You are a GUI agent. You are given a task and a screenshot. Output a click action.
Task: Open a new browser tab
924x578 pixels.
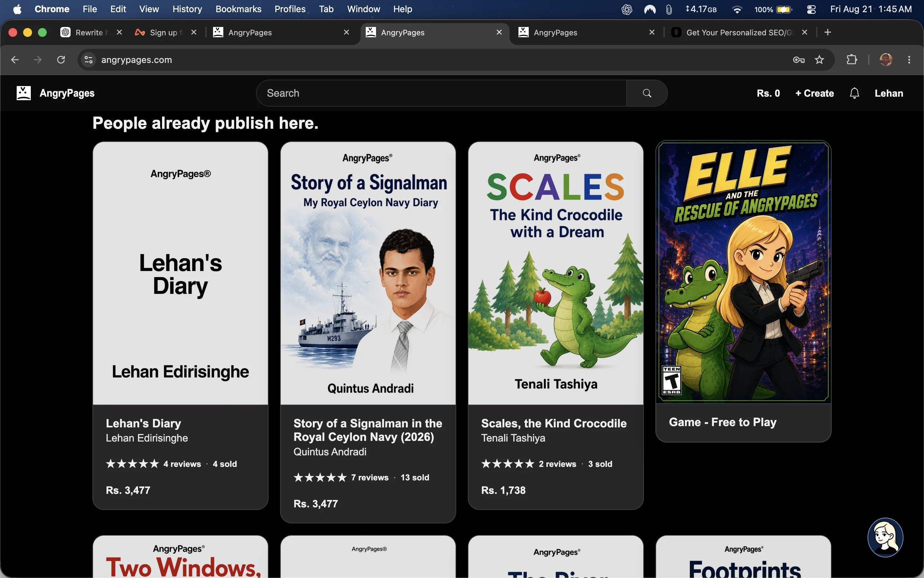[827, 32]
